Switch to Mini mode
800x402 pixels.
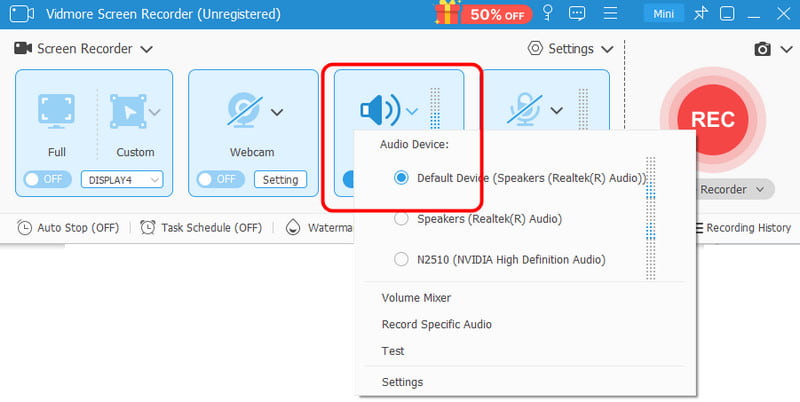pyautogui.click(x=661, y=15)
